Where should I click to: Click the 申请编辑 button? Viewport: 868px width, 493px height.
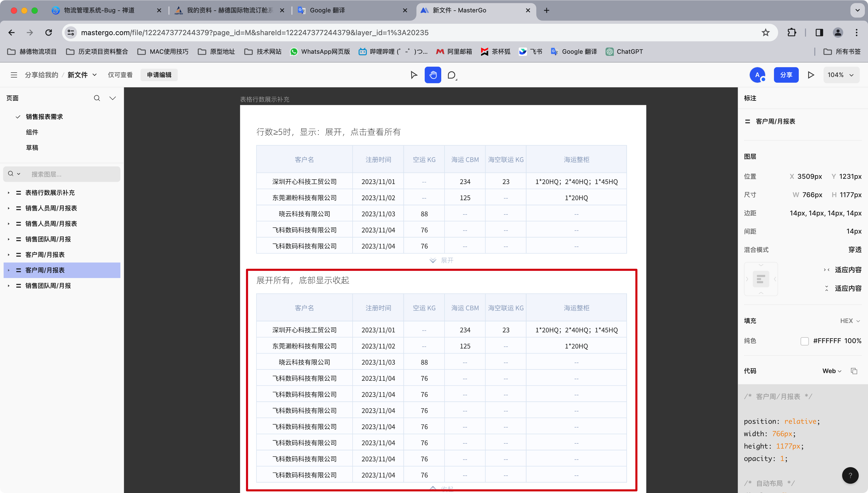click(159, 75)
